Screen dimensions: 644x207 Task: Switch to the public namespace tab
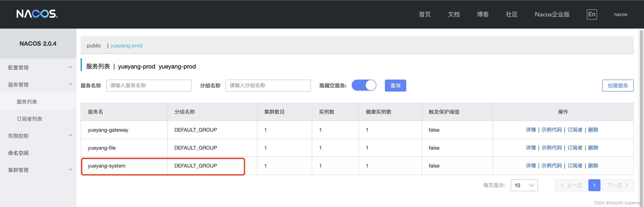pyautogui.click(x=94, y=45)
